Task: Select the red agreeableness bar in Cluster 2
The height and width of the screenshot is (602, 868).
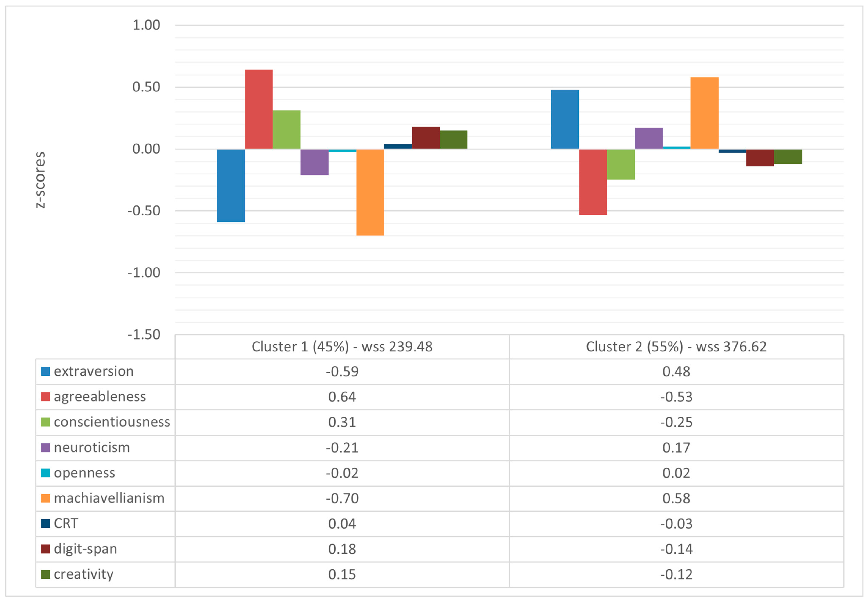Action: point(593,182)
